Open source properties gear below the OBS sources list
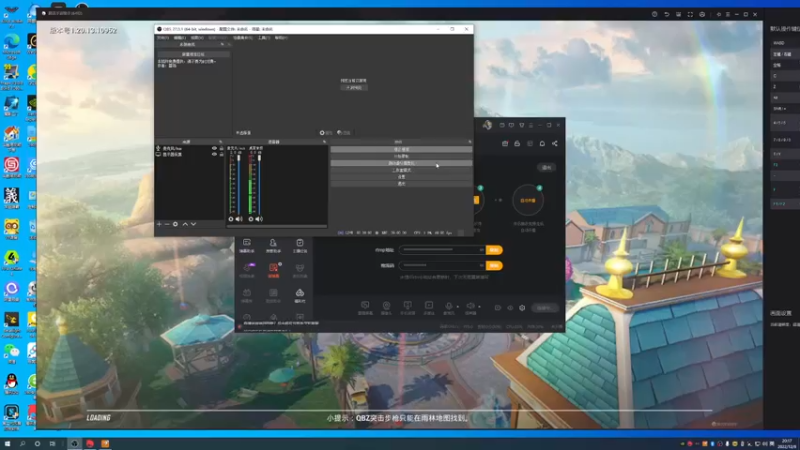This screenshot has height=450, width=800. pos(175,224)
